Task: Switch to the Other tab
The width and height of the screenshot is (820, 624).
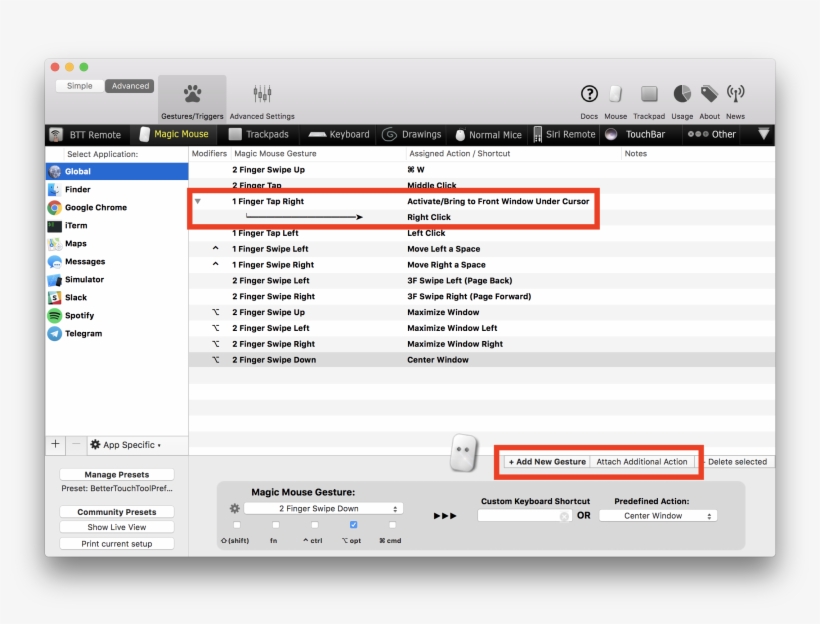Action: tap(712, 134)
